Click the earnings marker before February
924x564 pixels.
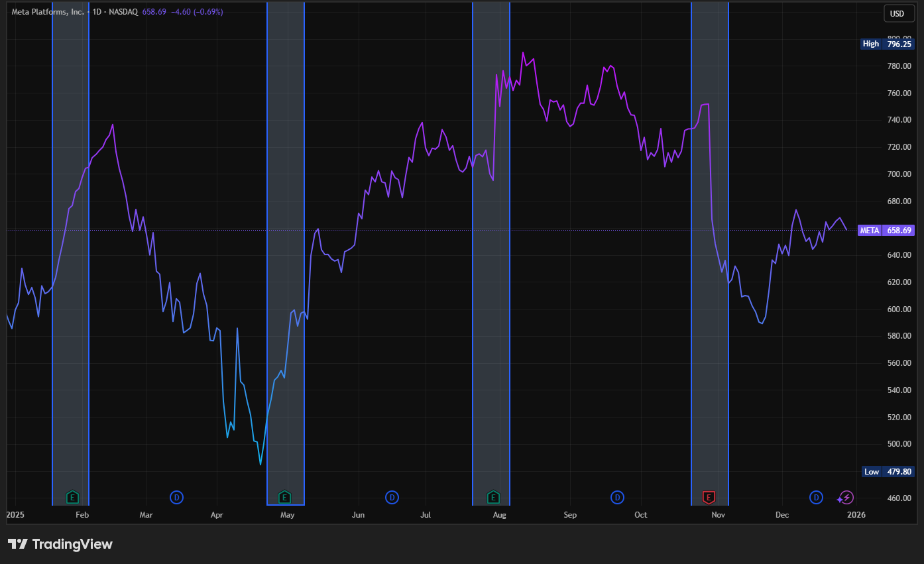[73, 497]
